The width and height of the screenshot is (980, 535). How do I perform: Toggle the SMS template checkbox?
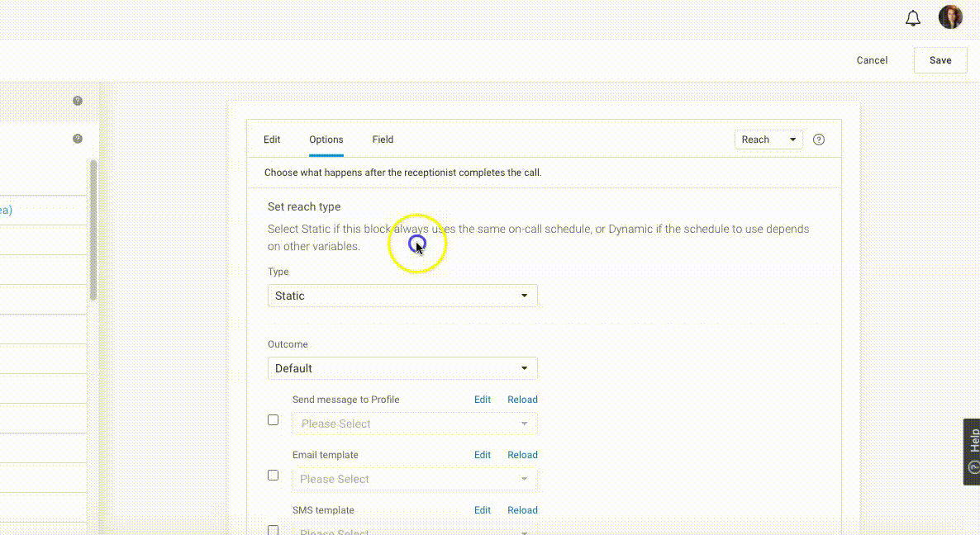[x=274, y=529]
